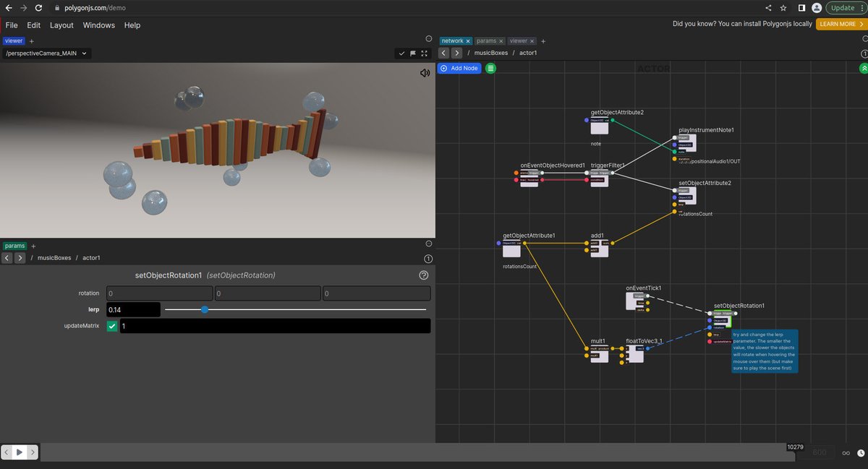Image resolution: width=868 pixels, height=469 pixels.
Task: Click the flag icon in viewer toolbar
Action: click(413, 53)
